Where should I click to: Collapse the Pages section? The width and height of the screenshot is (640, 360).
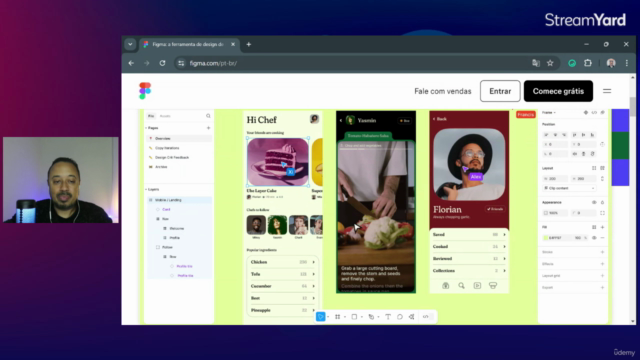click(x=147, y=128)
